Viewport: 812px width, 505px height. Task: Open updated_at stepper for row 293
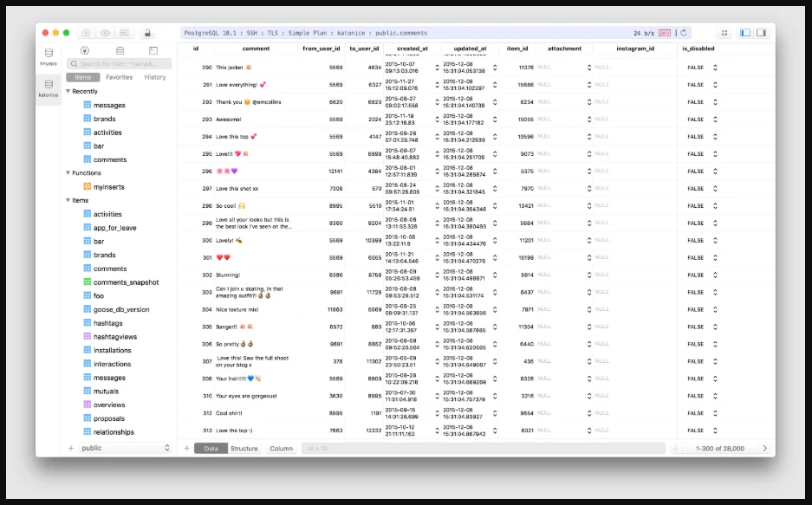[x=495, y=120]
